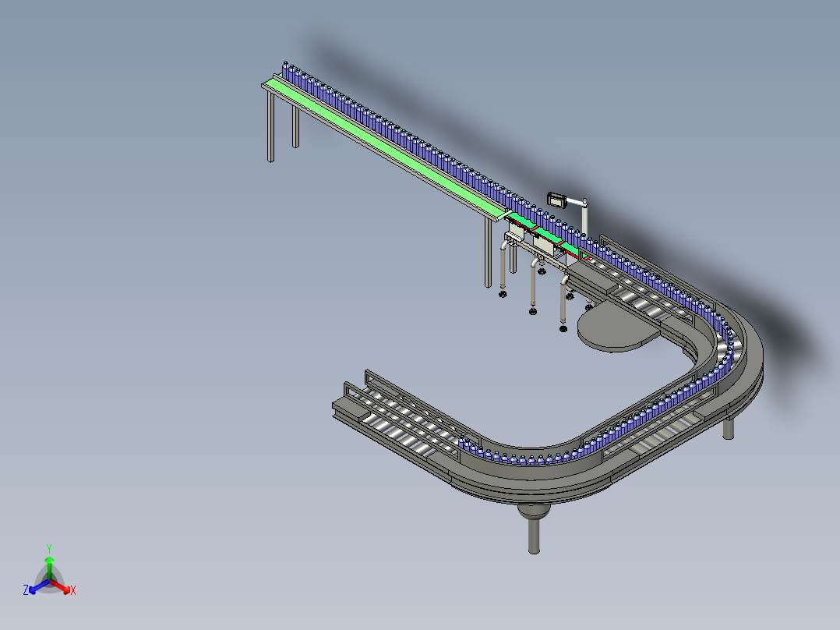Select the oval gray platform beside the conveyor

click(618, 327)
